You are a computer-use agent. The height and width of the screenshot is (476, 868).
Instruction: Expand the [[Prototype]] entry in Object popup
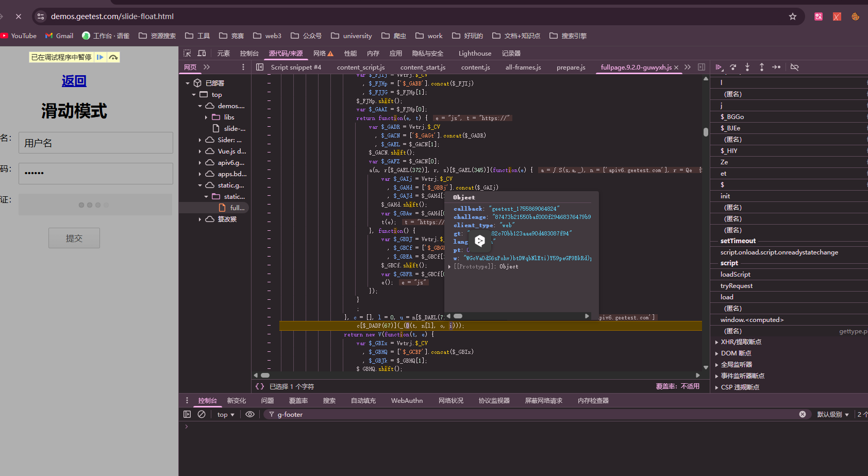pos(449,266)
